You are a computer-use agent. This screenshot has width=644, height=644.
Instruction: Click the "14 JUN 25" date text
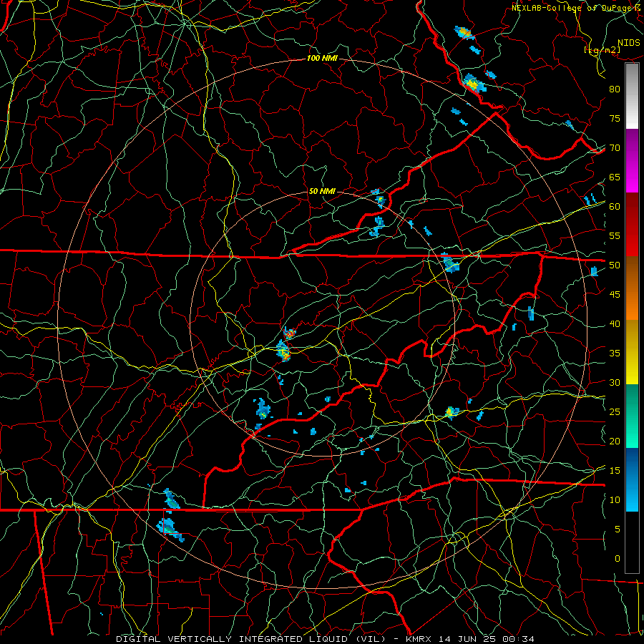click(467, 639)
